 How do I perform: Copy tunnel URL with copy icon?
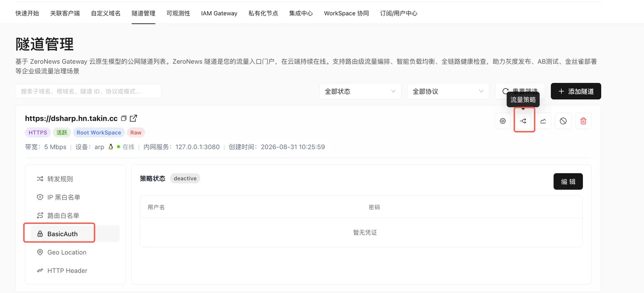[x=124, y=118]
